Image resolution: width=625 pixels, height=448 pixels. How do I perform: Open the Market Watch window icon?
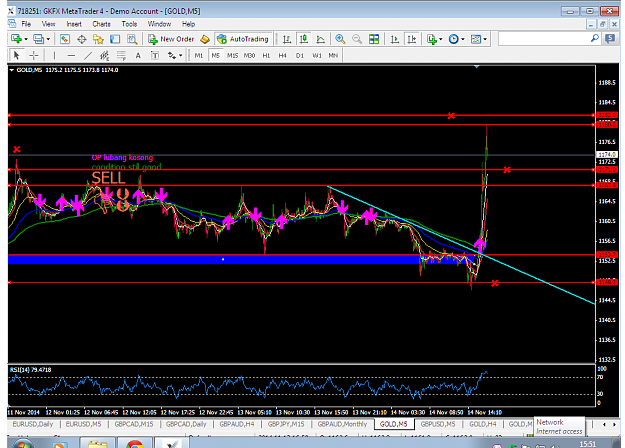[x=65, y=39]
